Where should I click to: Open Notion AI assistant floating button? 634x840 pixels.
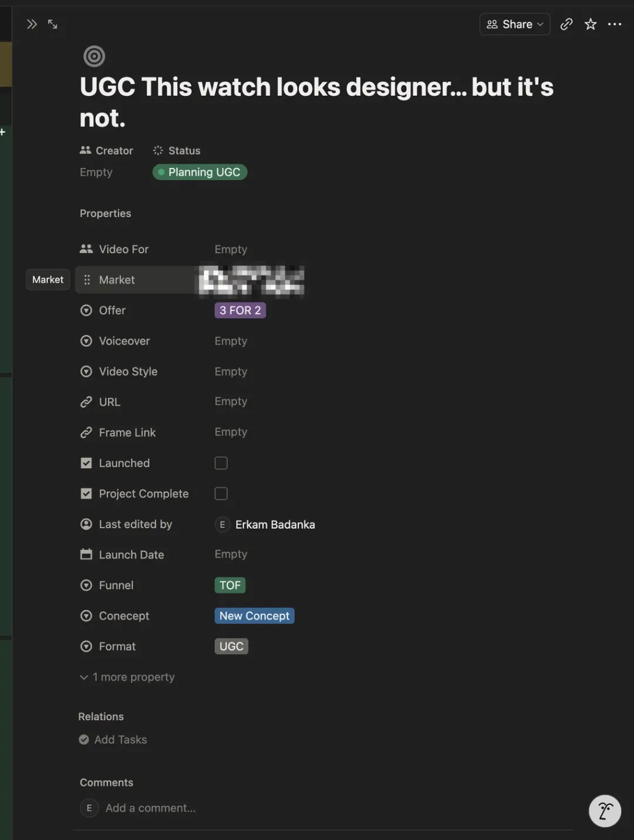[605, 811]
